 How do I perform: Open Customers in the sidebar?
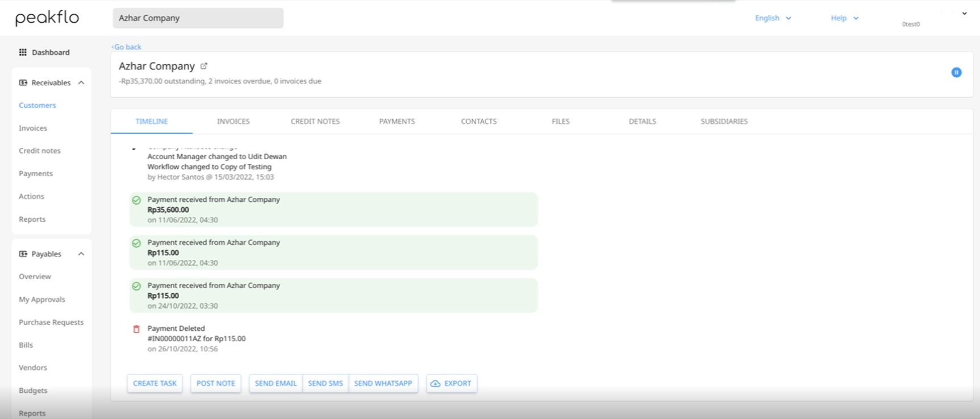click(37, 105)
